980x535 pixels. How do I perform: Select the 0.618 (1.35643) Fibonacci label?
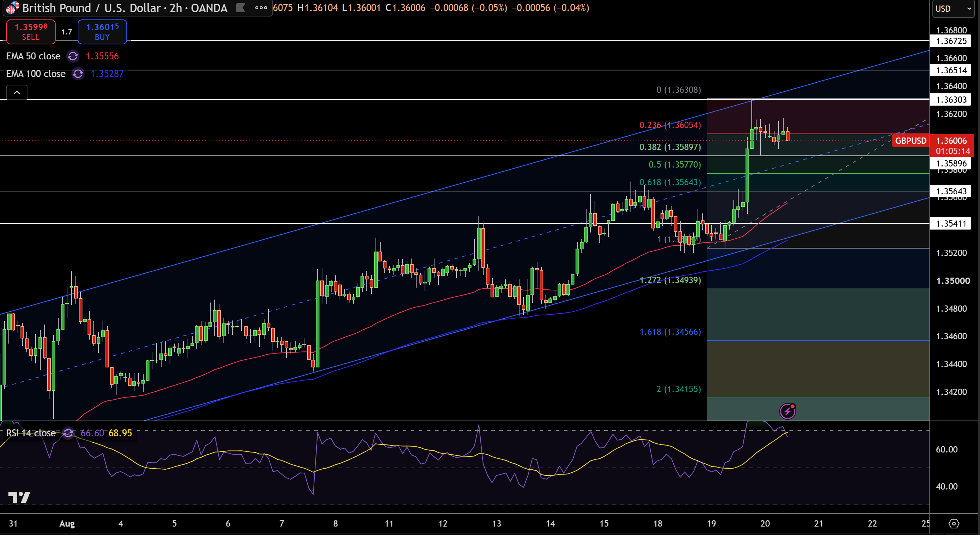(x=670, y=182)
